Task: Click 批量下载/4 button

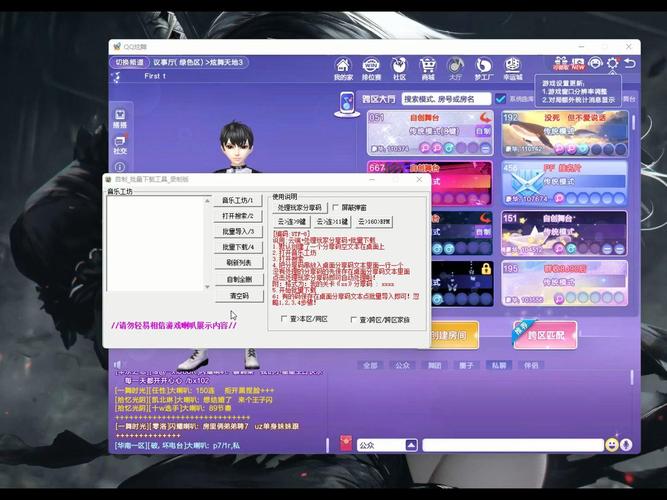Action: (x=238, y=247)
